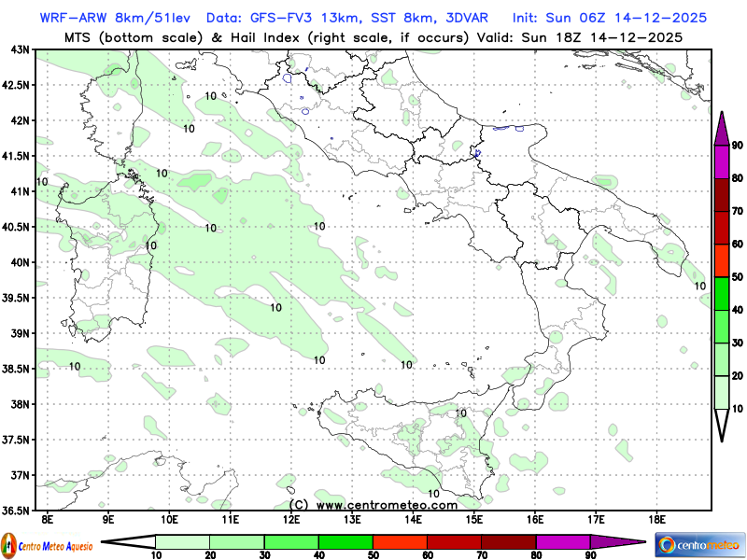Click the 18E longitude axis label

(x=656, y=516)
